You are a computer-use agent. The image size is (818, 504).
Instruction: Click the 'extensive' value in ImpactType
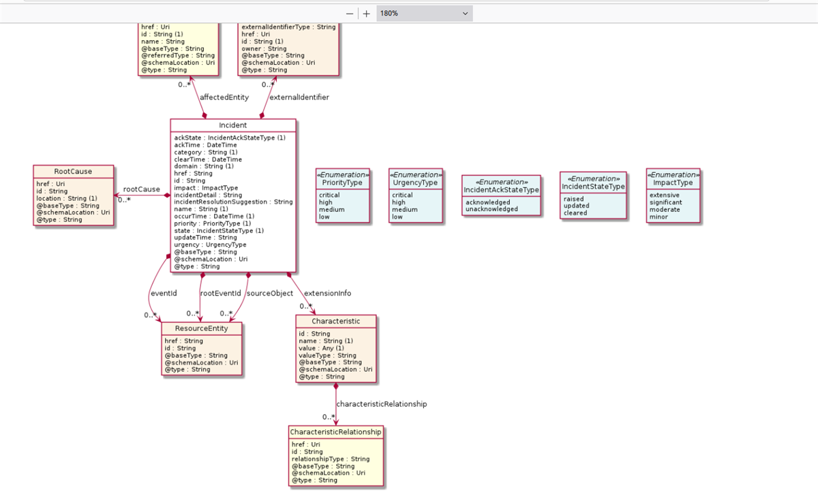[x=665, y=195]
